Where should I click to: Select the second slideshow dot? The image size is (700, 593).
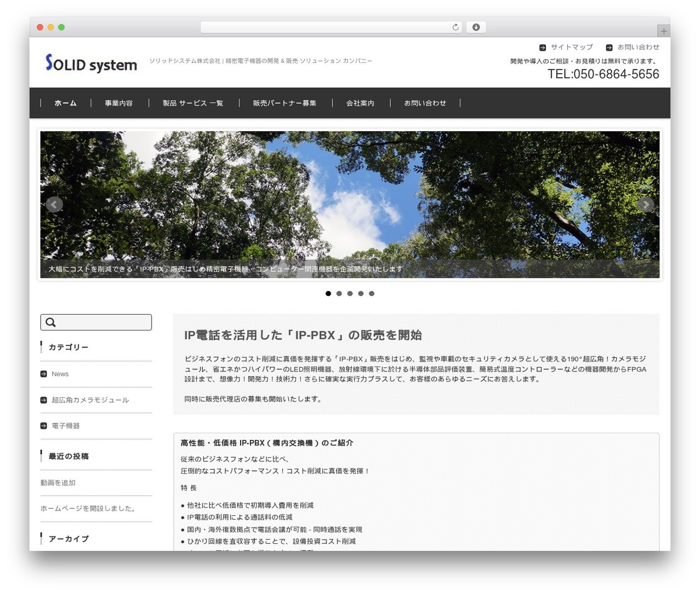339,294
